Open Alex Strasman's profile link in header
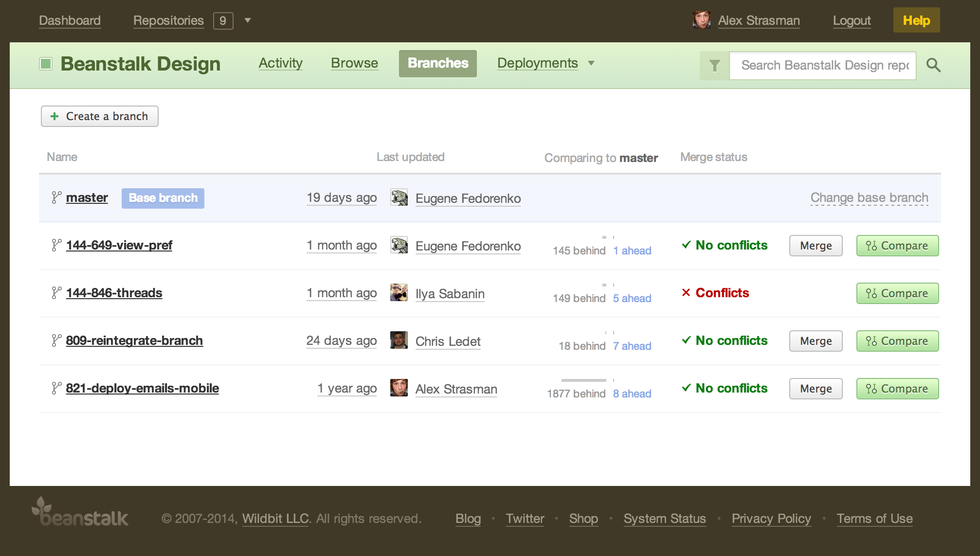The image size is (980, 556). 759,20
